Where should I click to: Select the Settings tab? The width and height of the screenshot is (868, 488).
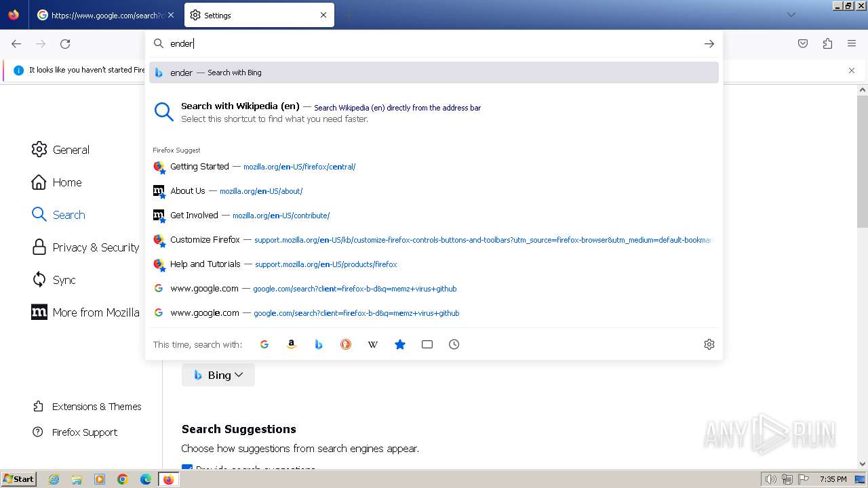(259, 15)
